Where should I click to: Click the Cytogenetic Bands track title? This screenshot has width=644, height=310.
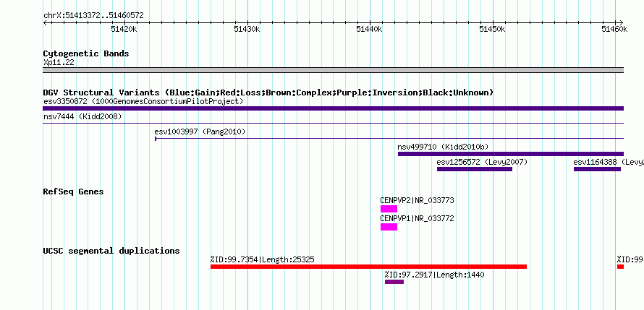click(x=86, y=53)
